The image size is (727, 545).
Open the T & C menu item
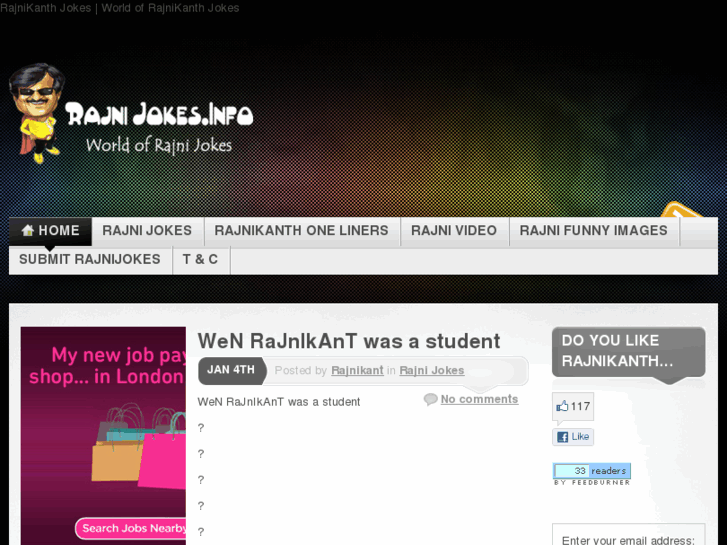pos(200,259)
